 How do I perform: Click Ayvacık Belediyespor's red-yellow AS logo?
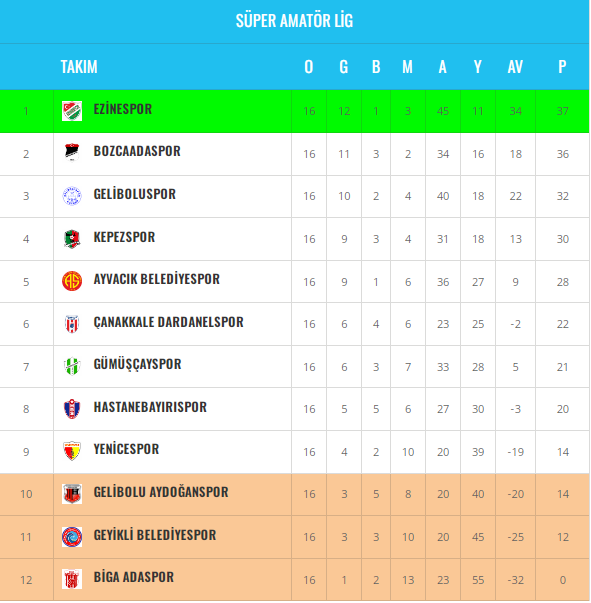point(72,281)
